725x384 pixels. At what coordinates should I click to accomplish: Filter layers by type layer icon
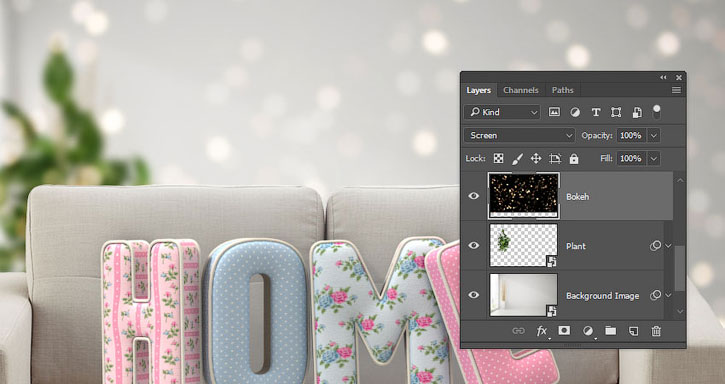[x=596, y=112]
